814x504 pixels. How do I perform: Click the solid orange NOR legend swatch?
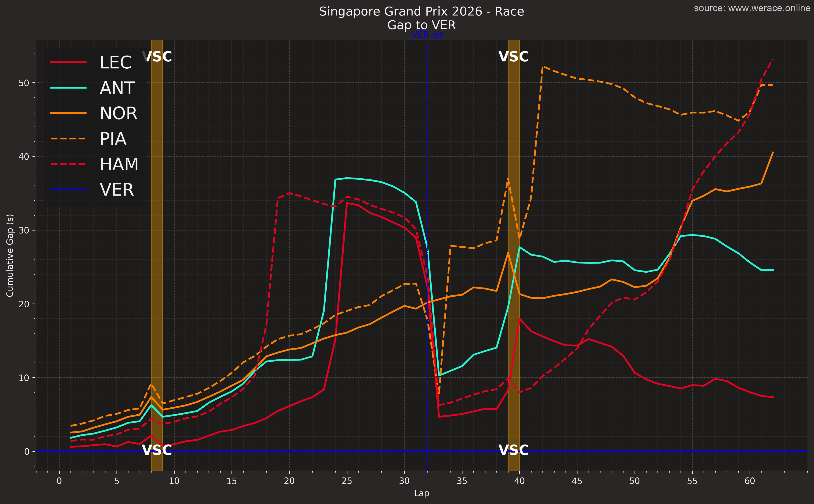click(x=68, y=113)
